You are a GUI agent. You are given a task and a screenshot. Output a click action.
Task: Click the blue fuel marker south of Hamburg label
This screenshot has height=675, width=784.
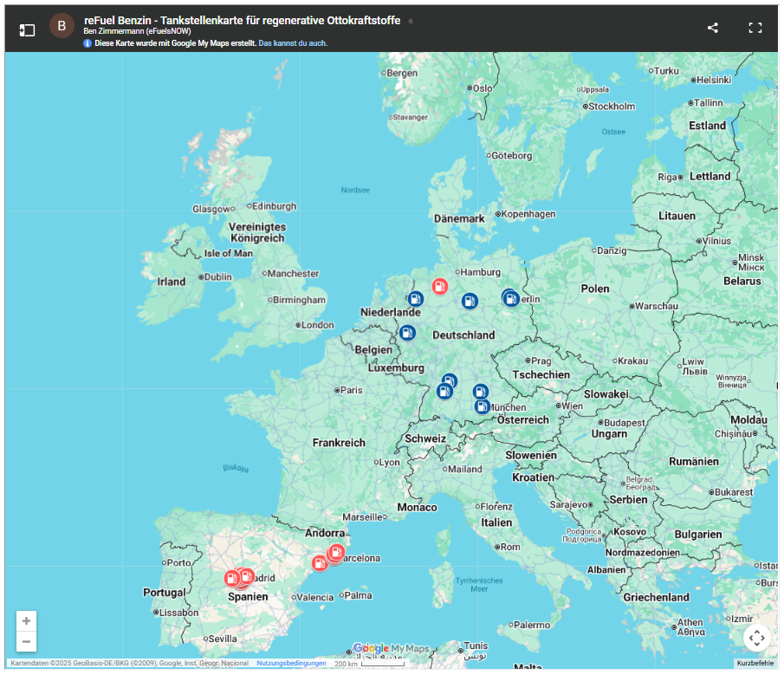(x=470, y=301)
